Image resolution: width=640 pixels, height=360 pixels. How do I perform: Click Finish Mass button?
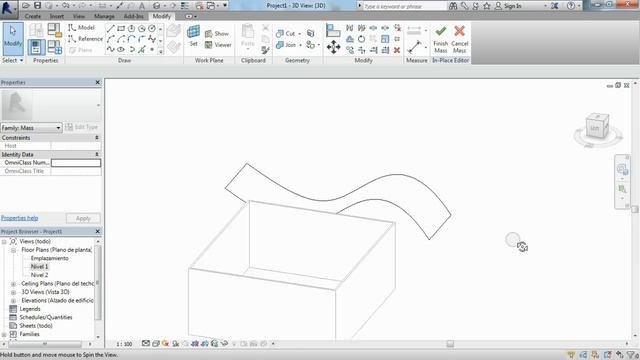pyautogui.click(x=440, y=39)
